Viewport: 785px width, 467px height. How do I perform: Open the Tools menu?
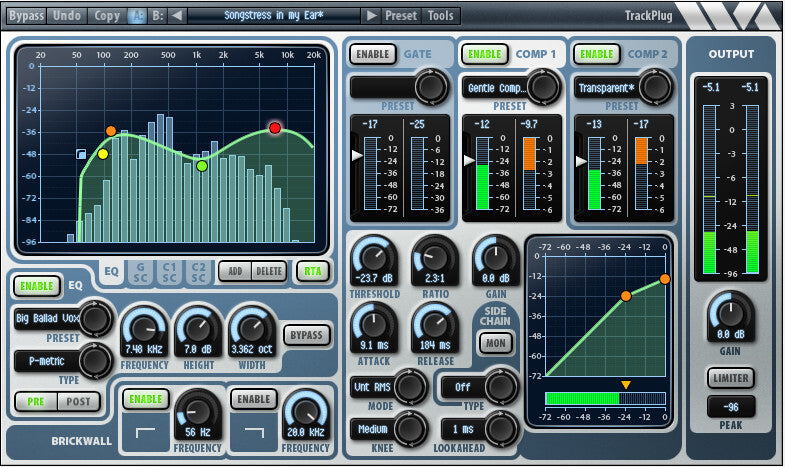(x=440, y=15)
